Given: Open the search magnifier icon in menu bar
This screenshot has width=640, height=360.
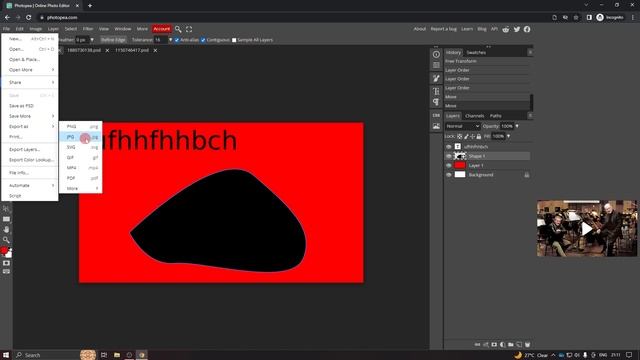Looking at the screenshot, I should coord(178,29).
